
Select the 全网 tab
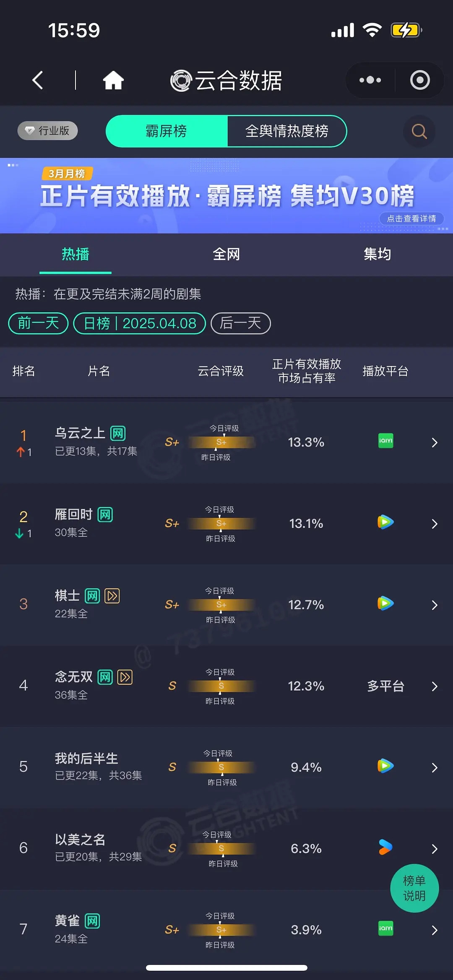click(226, 254)
